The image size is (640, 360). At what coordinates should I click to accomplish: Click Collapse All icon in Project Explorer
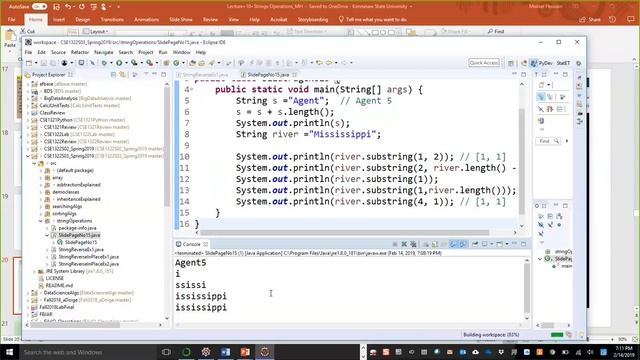[113, 75]
